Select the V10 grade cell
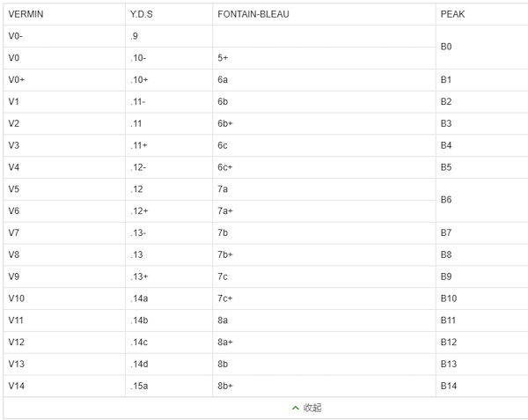The height and width of the screenshot is (420, 528). tap(15, 298)
